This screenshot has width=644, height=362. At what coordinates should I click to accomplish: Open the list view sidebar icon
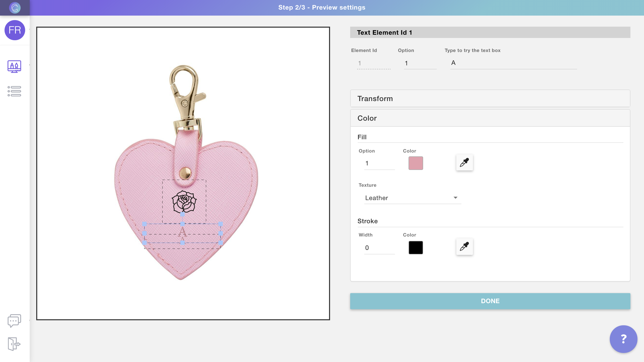(x=14, y=91)
